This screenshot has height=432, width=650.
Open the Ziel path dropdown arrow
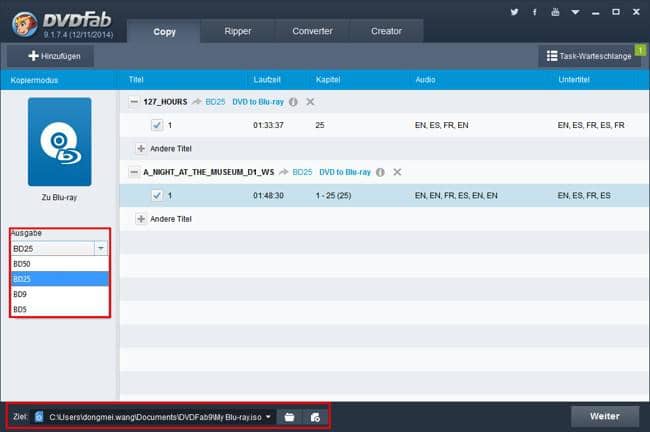pyautogui.click(x=268, y=417)
